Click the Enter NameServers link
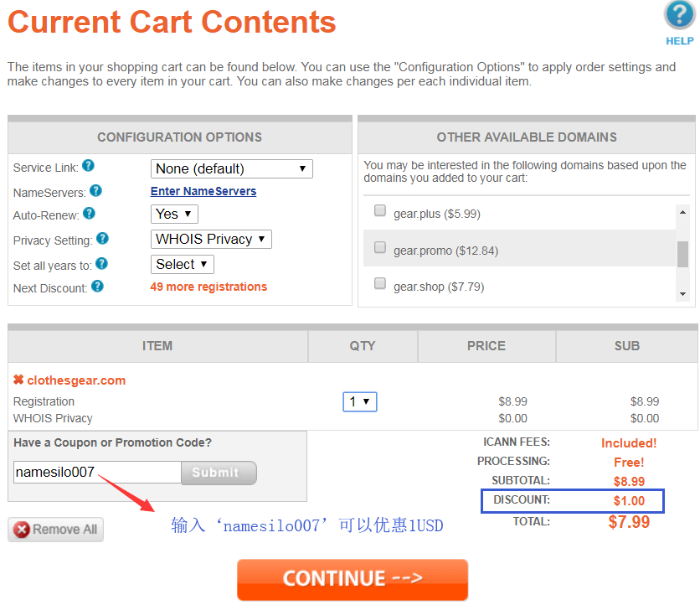 [203, 191]
